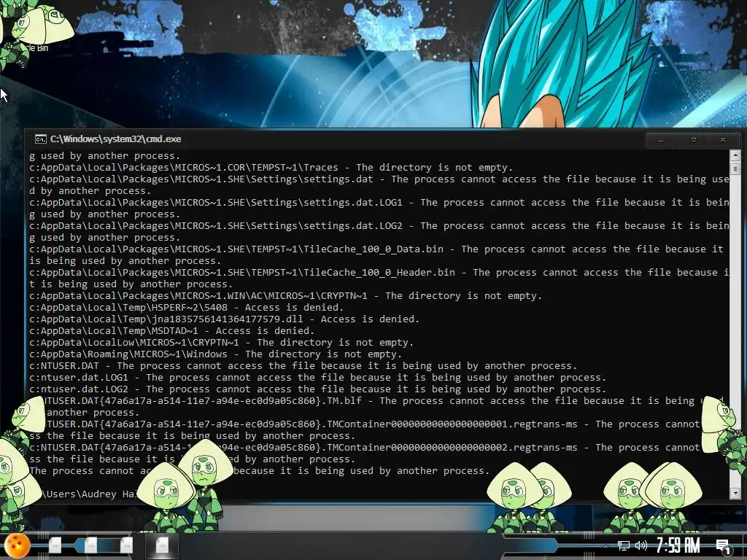Open the Action Center notification icon
Viewport: 747px width, 560px height.
723,547
